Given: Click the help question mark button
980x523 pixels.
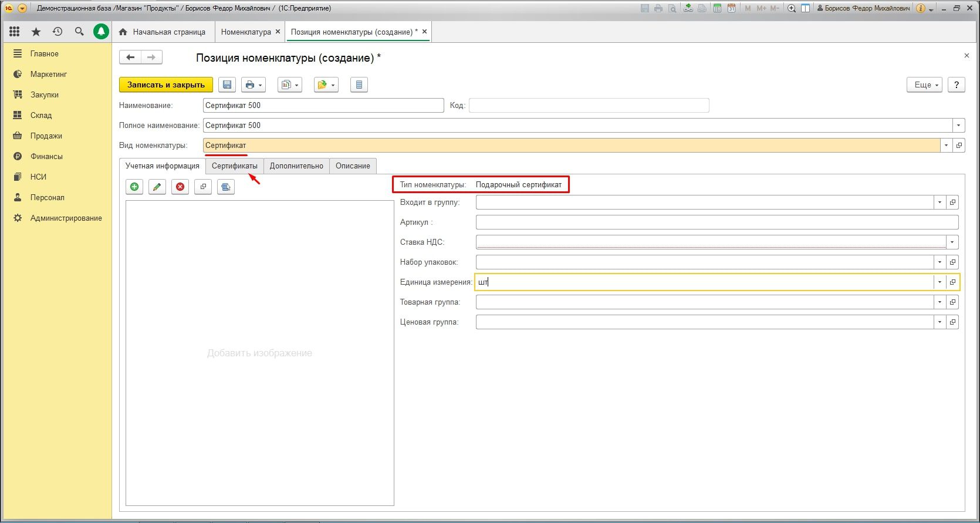Looking at the screenshot, I should point(957,85).
